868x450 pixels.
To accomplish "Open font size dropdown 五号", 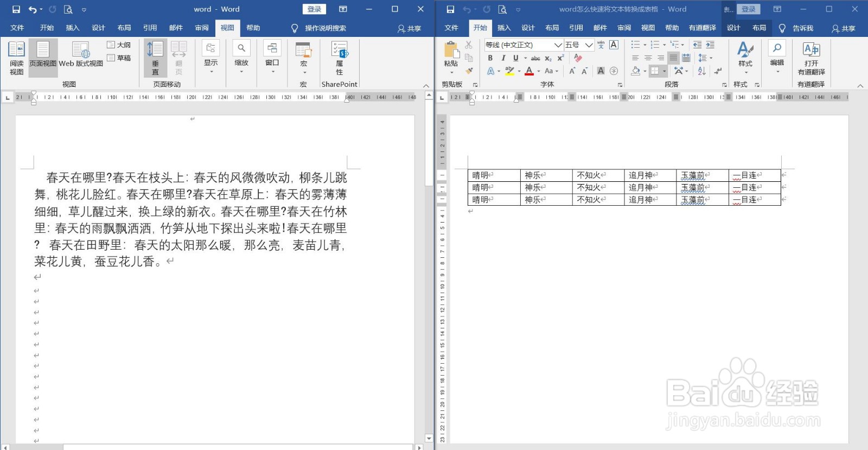I will click(x=589, y=45).
